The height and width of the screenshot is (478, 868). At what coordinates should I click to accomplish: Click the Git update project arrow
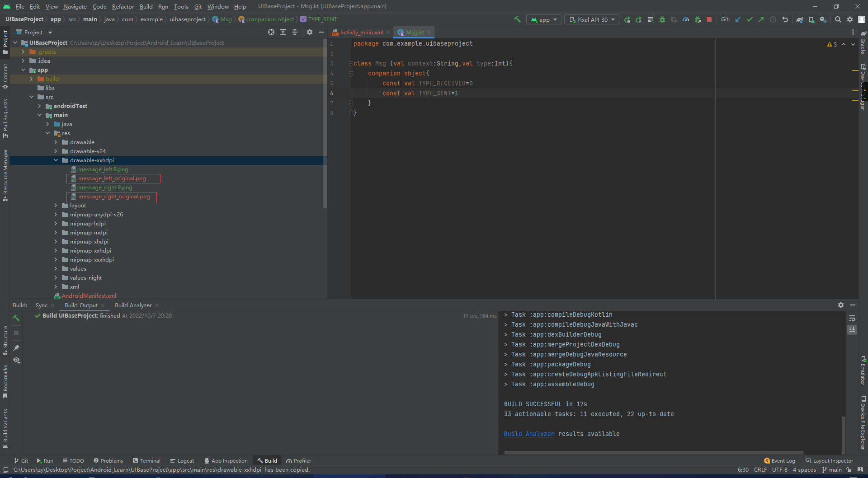[x=738, y=19]
